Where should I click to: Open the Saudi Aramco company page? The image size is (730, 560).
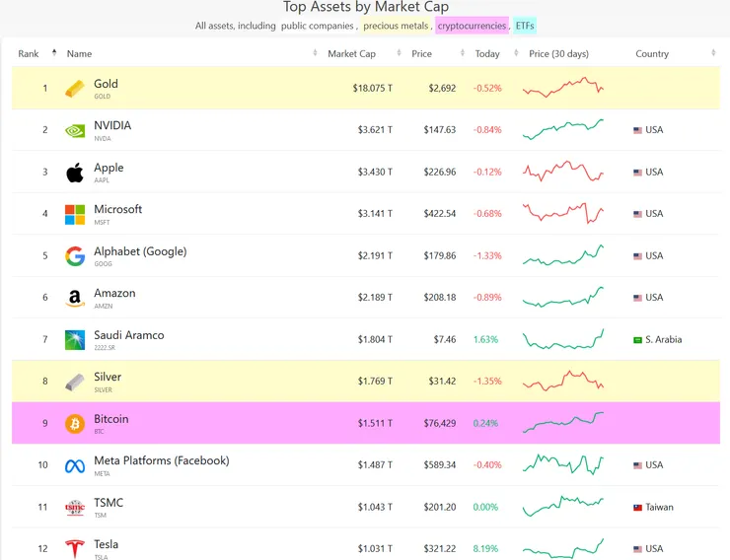point(129,335)
